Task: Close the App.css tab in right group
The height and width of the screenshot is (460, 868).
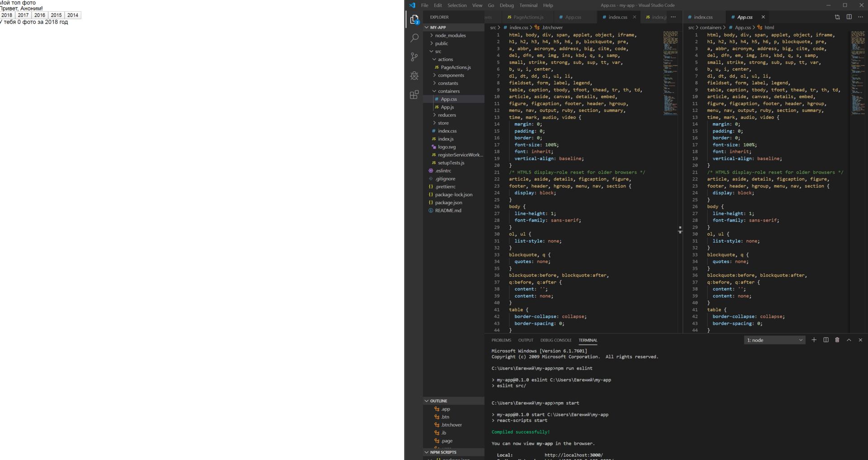Action: (x=763, y=17)
